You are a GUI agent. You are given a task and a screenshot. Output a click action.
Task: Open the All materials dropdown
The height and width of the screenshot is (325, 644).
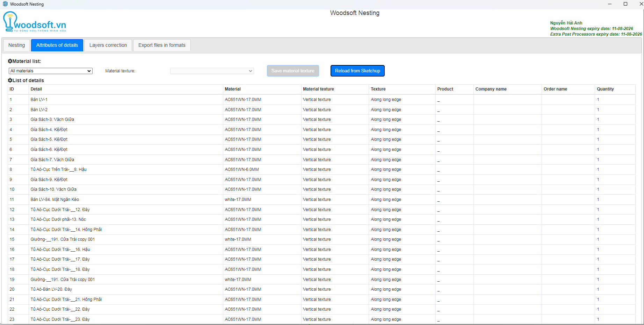coord(50,71)
